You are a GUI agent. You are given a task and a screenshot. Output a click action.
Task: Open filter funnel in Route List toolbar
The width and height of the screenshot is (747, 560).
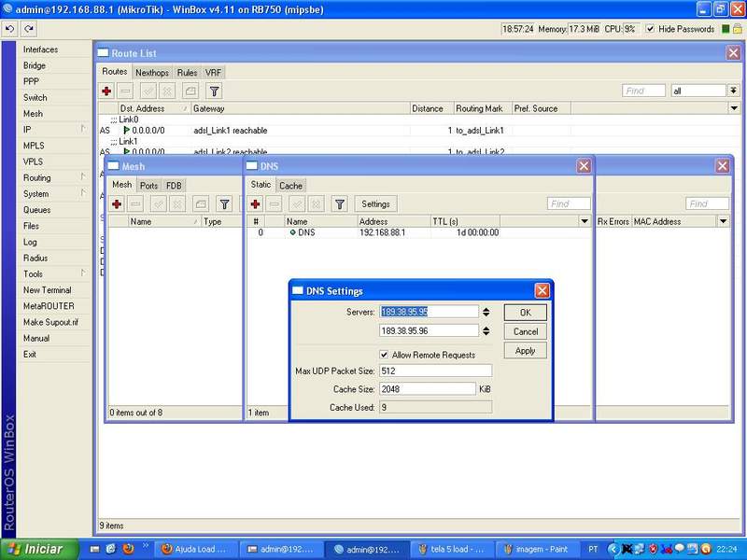(x=215, y=91)
